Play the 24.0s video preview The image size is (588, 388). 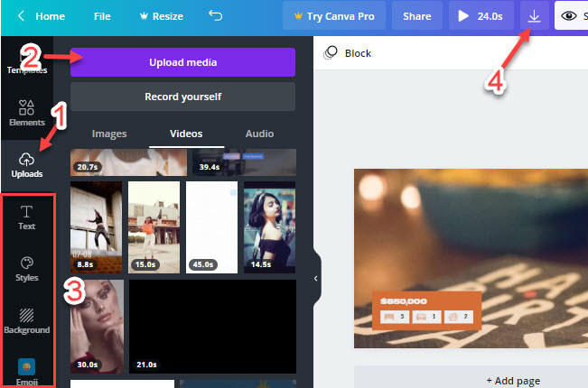pos(481,16)
